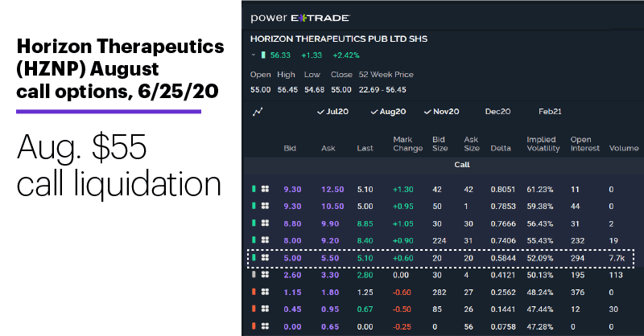Sort by Last column header

(x=365, y=148)
